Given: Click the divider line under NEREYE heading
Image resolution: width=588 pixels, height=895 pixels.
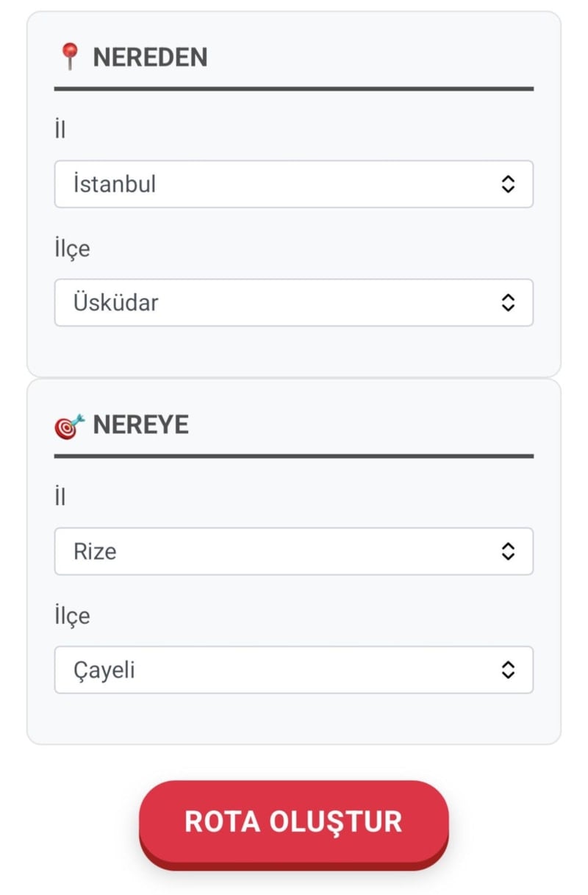Looking at the screenshot, I should pyautogui.click(x=294, y=457).
